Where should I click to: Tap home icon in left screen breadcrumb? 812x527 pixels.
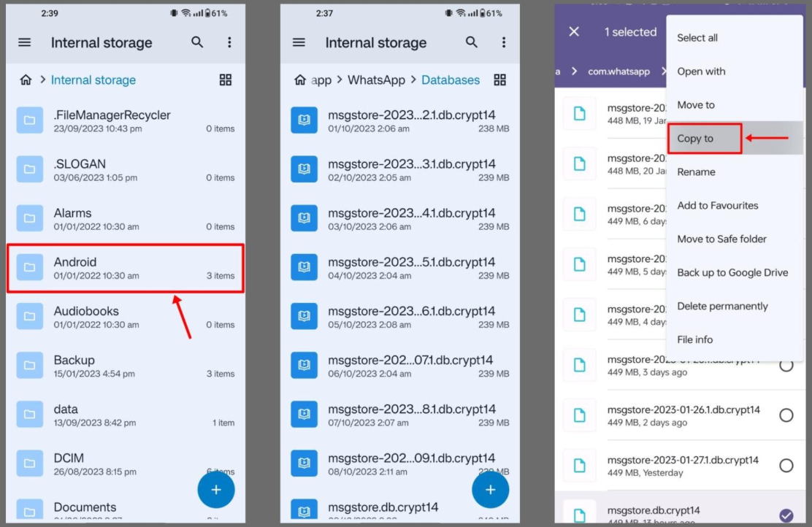[26, 80]
